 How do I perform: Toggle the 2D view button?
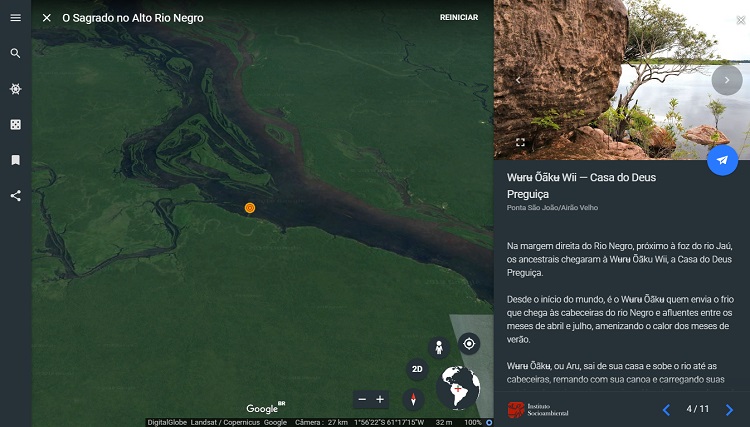(417, 370)
